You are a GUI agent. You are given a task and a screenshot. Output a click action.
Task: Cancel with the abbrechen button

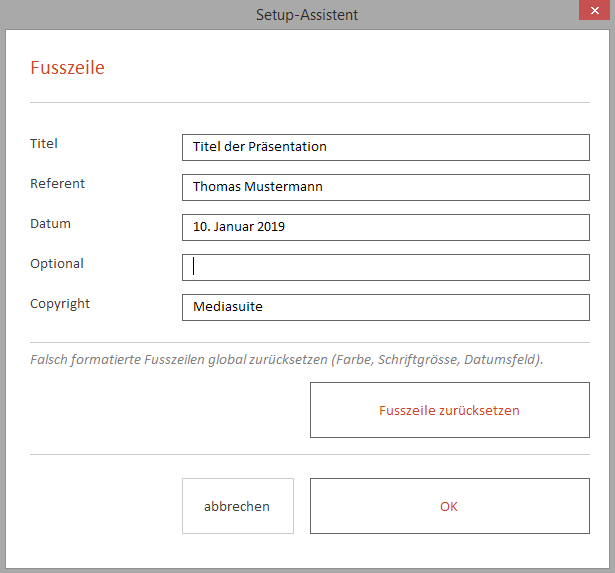coord(238,506)
